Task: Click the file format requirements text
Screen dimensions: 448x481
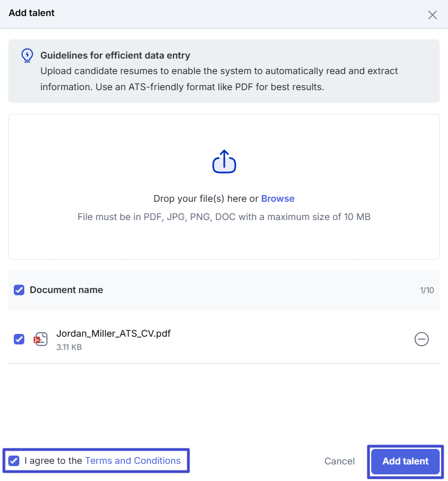Action: click(224, 217)
